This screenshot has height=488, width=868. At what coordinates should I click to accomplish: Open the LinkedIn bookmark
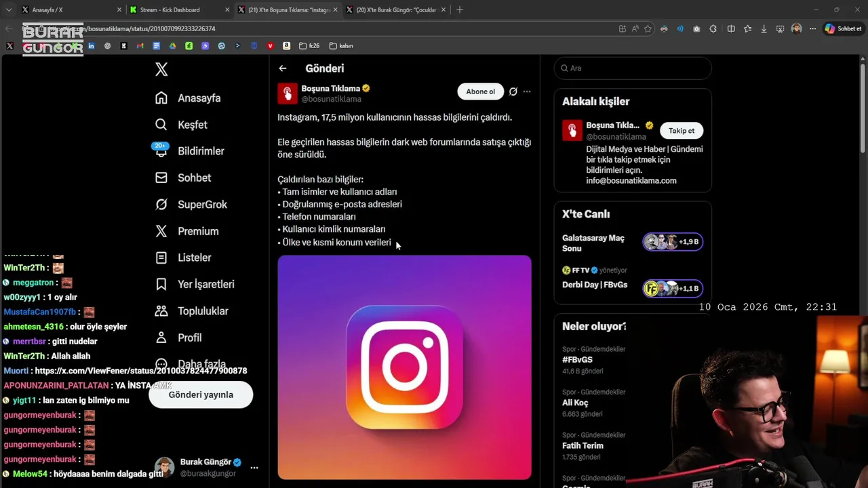(91, 45)
